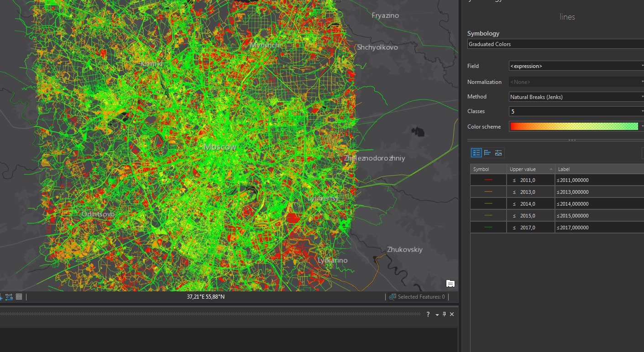Click the light green symbol for 2015
The width and height of the screenshot is (644, 352).
(x=488, y=216)
